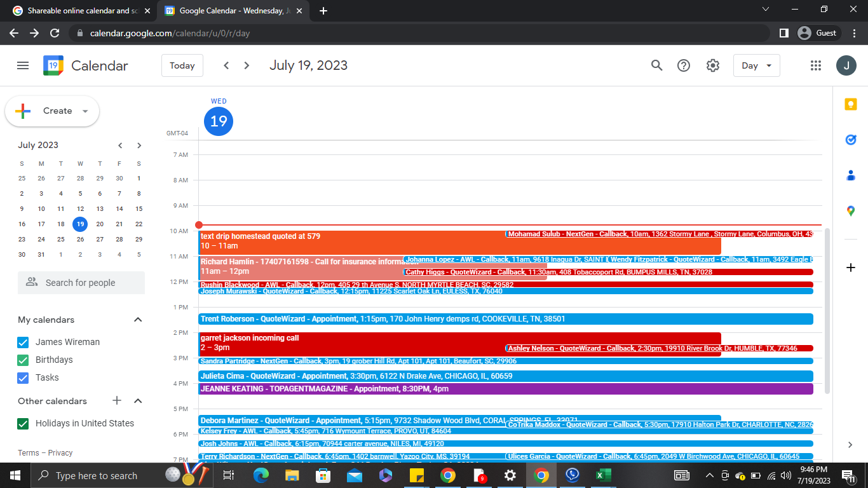Collapse My calendars section
Image resolution: width=868 pixels, height=488 pixels.
pos(138,320)
